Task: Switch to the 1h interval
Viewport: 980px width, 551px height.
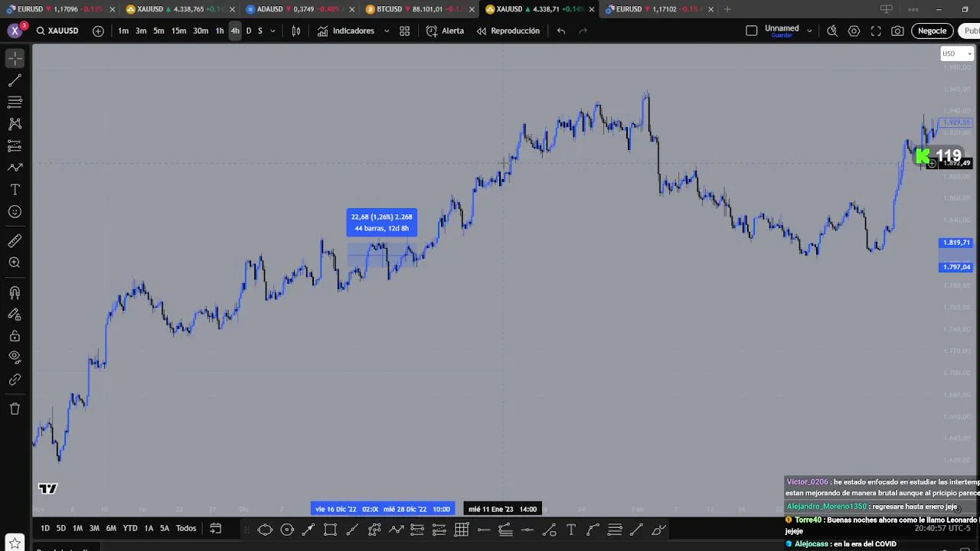Action: (x=220, y=31)
